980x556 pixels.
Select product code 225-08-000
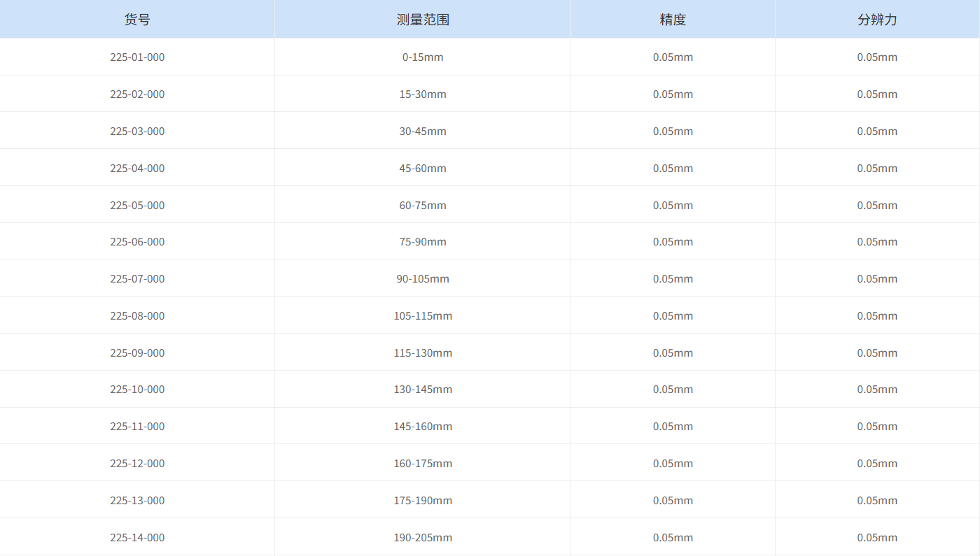coord(137,315)
